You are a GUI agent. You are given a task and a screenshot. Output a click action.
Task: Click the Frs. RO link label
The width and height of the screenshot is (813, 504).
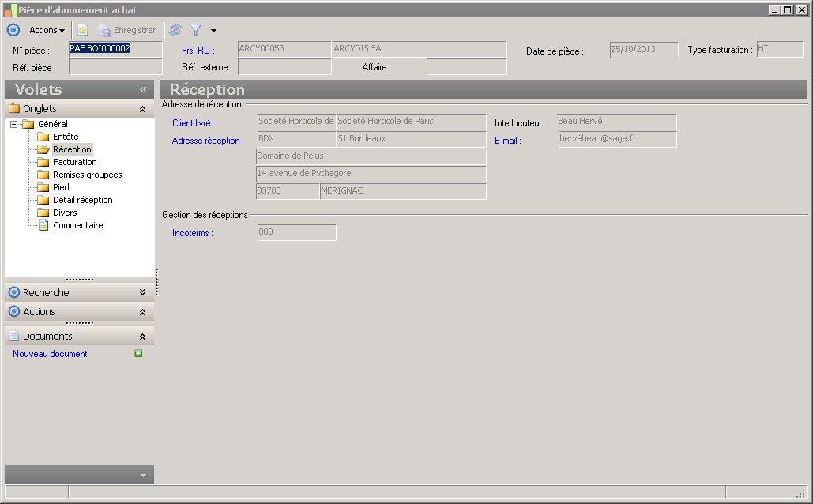coord(198,51)
